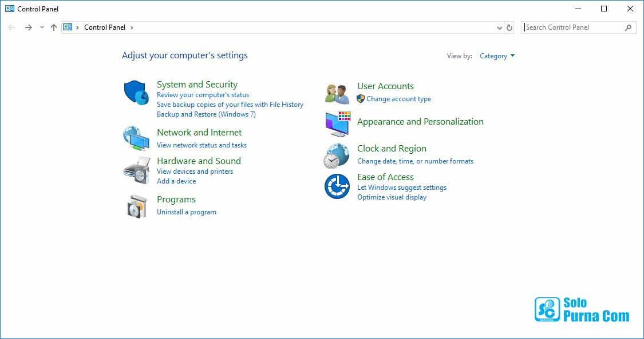Expand the recent locations dropdown arrow
This screenshot has height=339, width=644.
(42, 27)
